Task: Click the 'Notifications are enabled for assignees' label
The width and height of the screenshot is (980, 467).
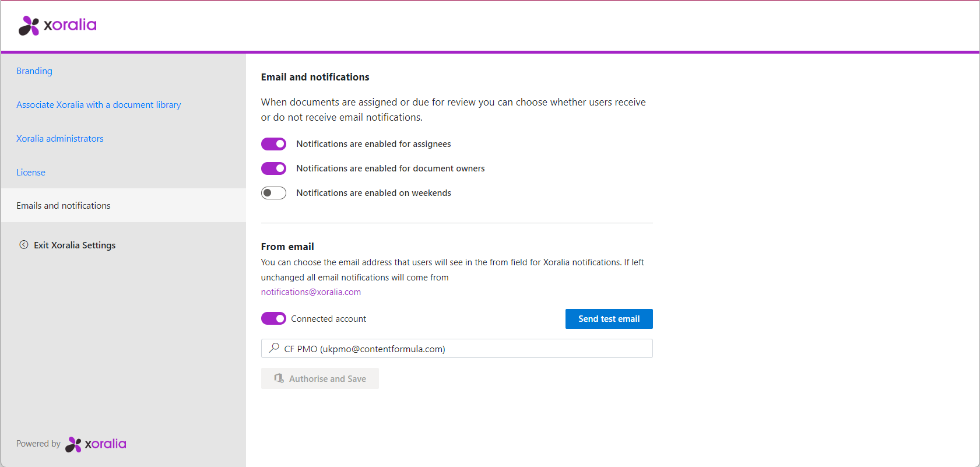Action: coord(374,144)
